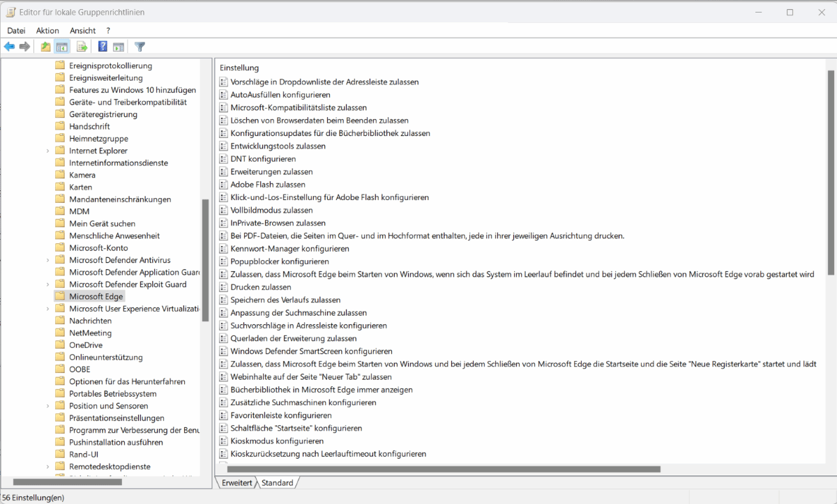Viewport: 837px width, 504px height.
Task: Click the Einstellung column header
Action: tap(239, 68)
